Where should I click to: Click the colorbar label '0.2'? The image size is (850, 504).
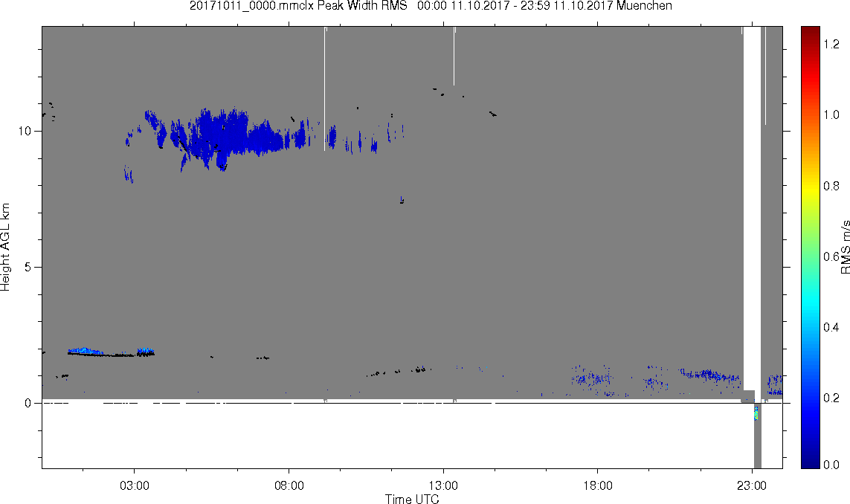[831, 398]
